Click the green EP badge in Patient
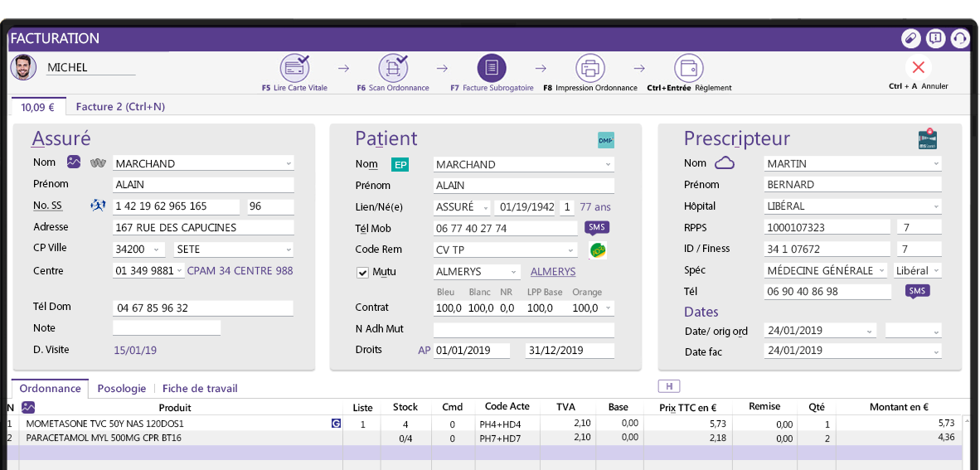Screen dimensions: 980x470 (x=400, y=164)
